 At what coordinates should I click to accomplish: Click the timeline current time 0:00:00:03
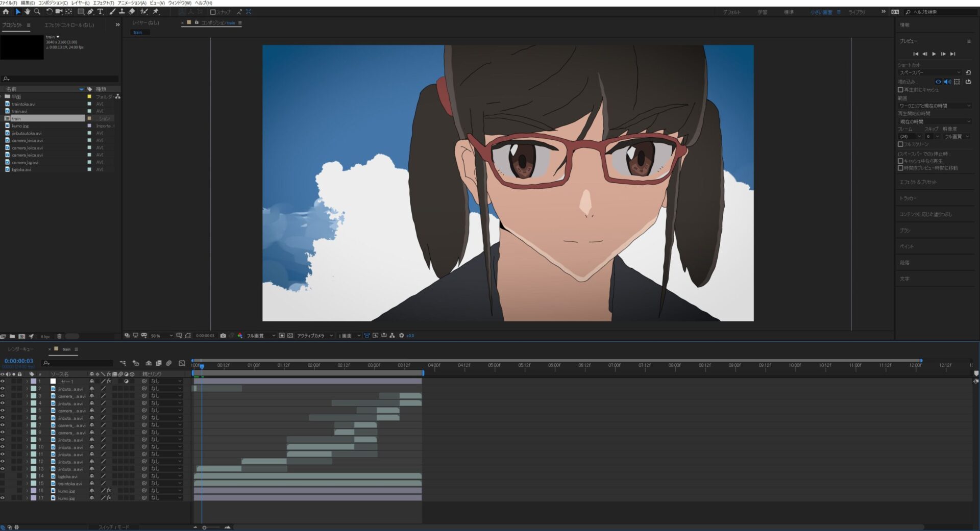pyautogui.click(x=19, y=361)
